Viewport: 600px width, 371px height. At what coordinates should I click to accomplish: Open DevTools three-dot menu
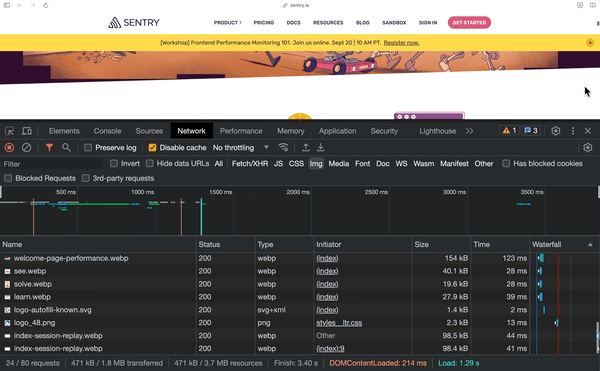(573, 131)
